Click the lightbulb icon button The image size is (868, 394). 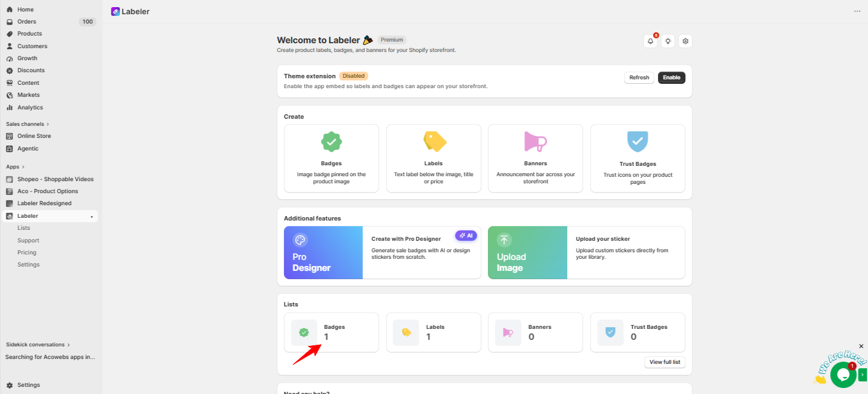[668, 41]
